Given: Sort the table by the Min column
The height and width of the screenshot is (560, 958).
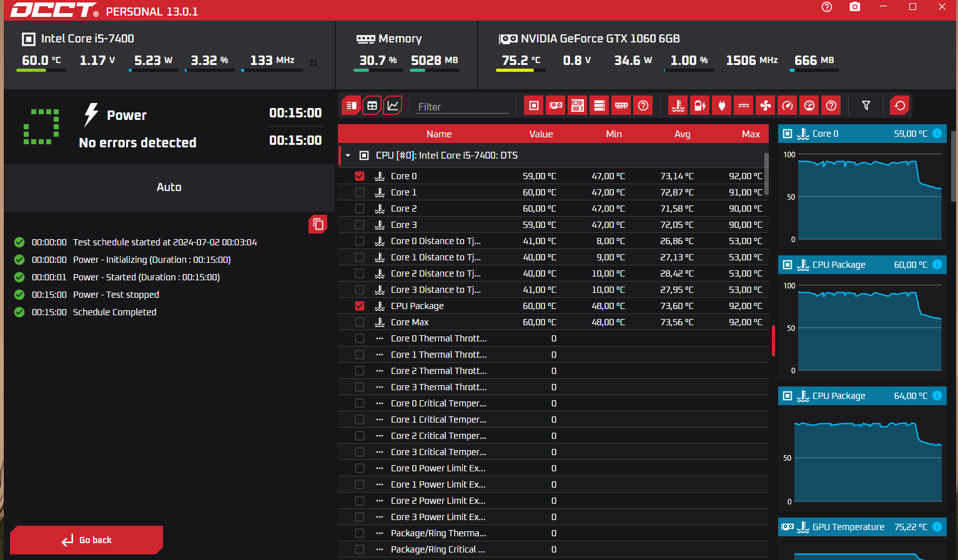Looking at the screenshot, I should tap(614, 134).
